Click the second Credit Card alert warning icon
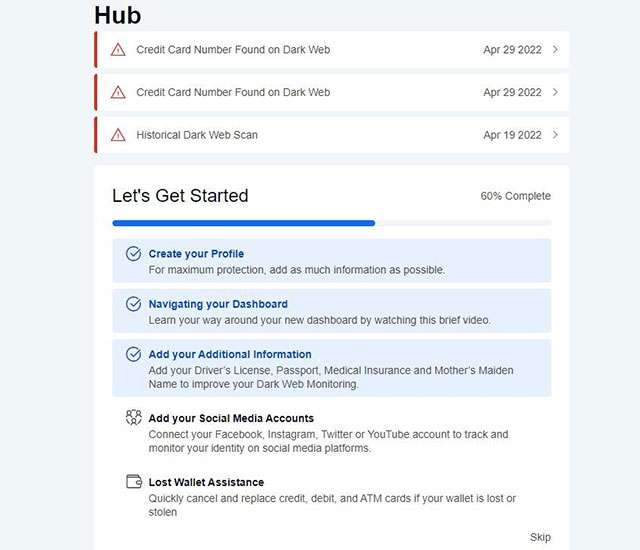Screen dimensions: 640x550 click(118, 93)
